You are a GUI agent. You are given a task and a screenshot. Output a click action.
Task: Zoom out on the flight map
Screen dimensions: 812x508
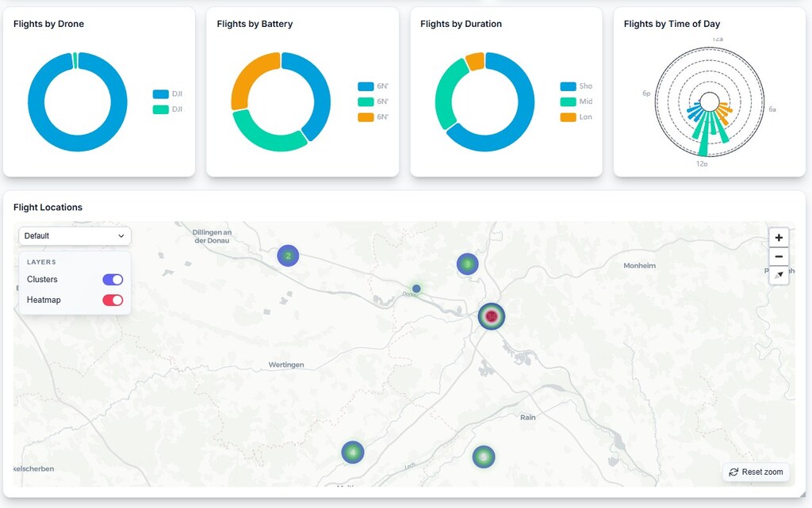tap(779, 257)
